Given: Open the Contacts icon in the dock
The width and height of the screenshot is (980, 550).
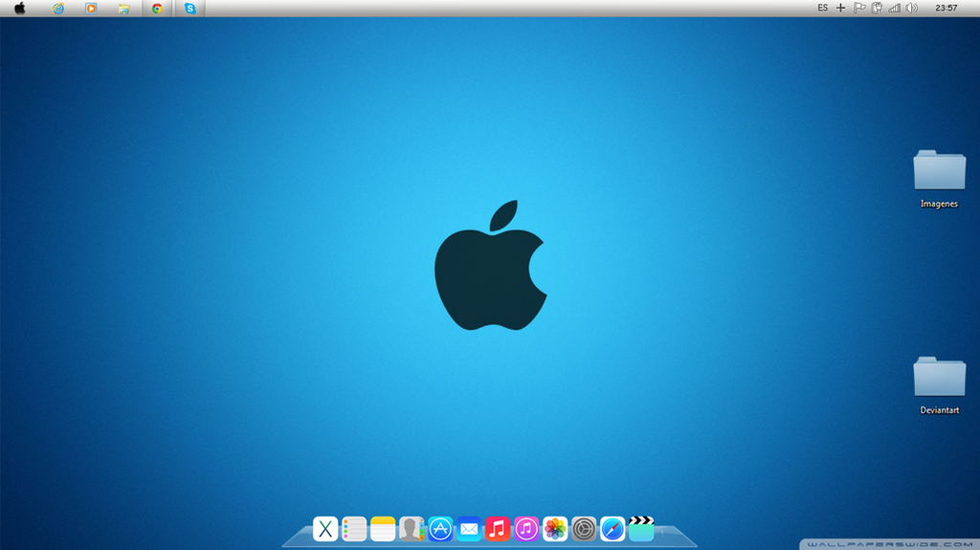Looking at the screenshot, I should [412, 529].
